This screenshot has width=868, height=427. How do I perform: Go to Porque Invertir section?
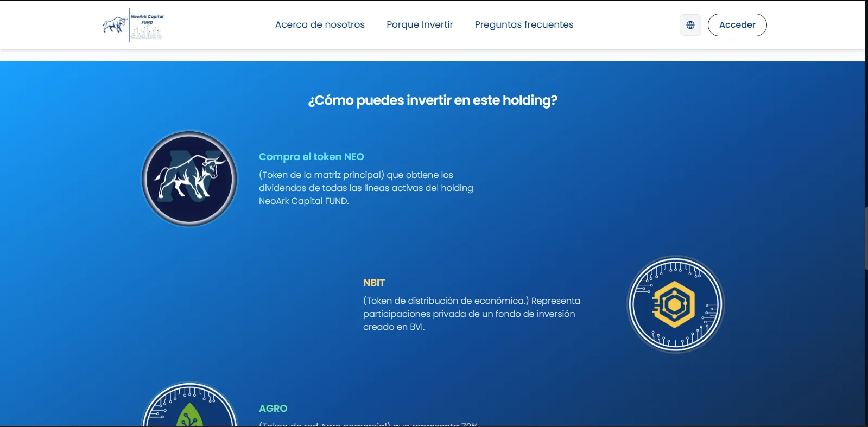coord(420,24)
